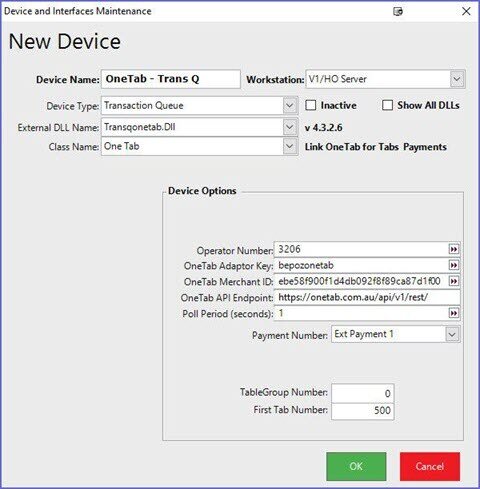Click the arrow icon beside Poll Period
The height and width of the screenshot is (489, 480).
[x=453, y=313]
